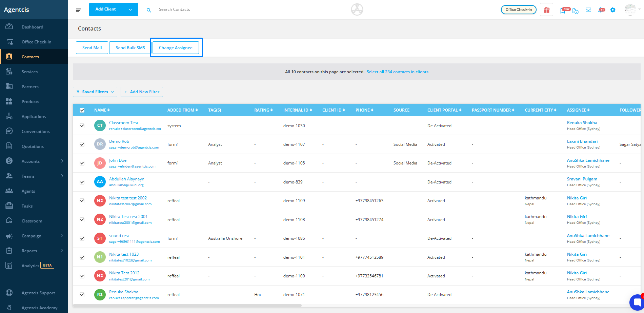
Task: Expand the Campaign sidebar submenu
Action: point(62,236)
